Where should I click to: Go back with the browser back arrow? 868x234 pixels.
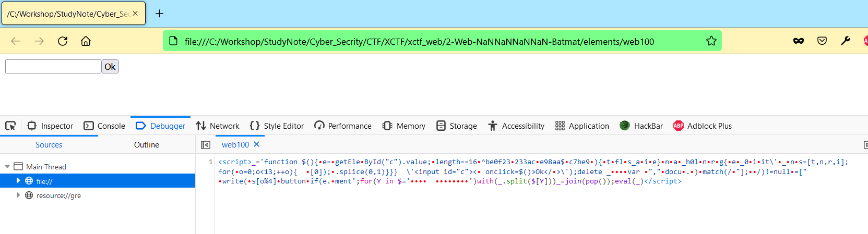16,41
